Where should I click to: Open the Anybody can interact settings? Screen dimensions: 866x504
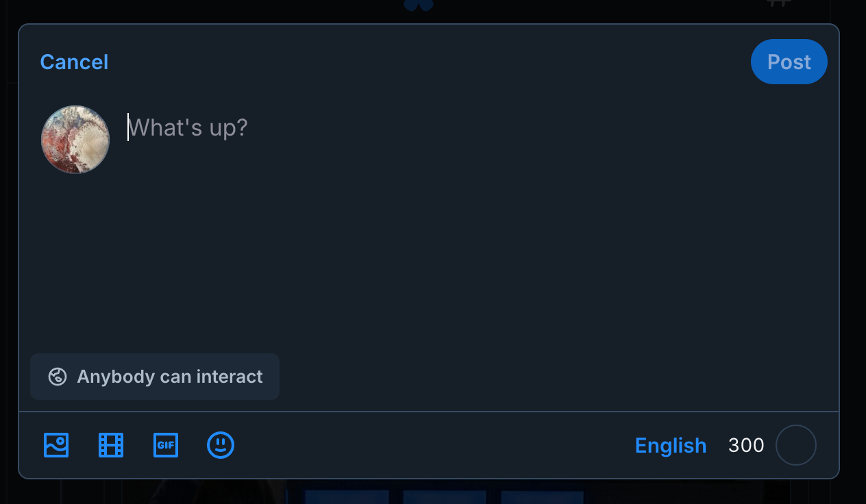click(155, 377)
